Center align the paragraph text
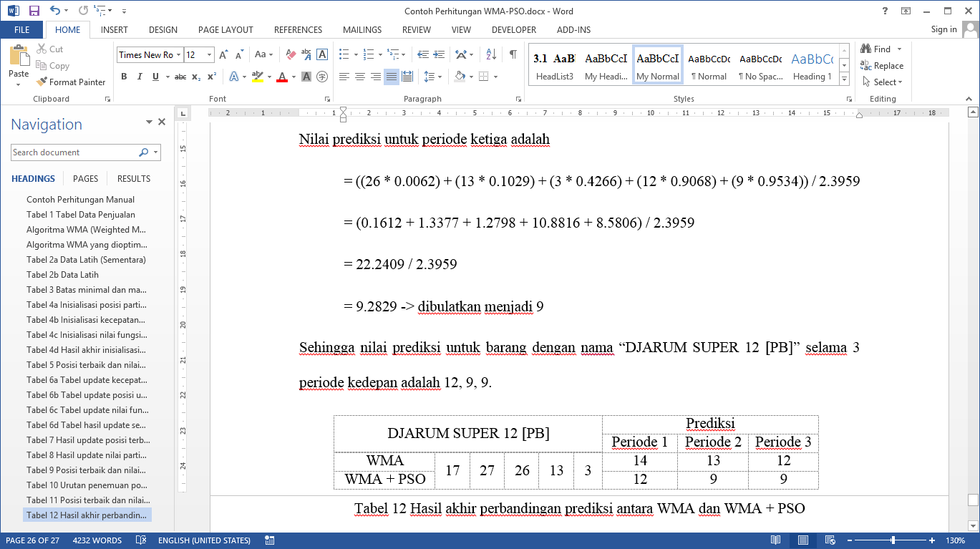 click(x=360, y=77)
